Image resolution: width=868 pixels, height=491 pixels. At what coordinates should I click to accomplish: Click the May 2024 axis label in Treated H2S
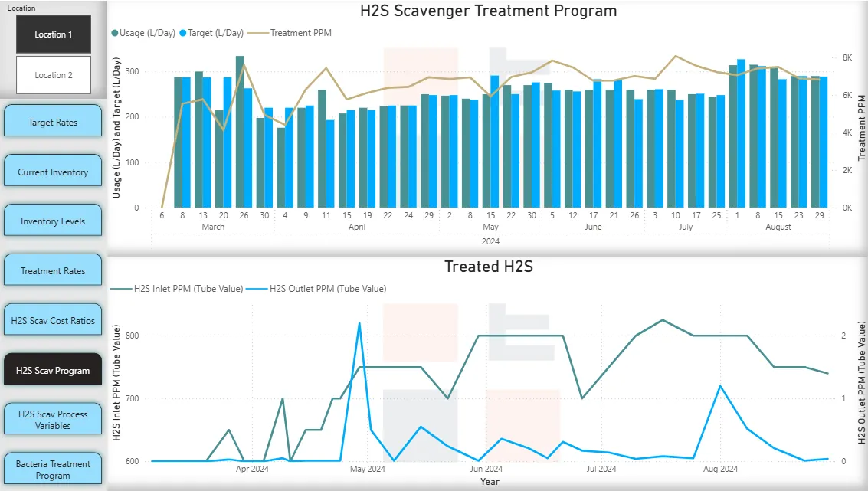point(368,469)
